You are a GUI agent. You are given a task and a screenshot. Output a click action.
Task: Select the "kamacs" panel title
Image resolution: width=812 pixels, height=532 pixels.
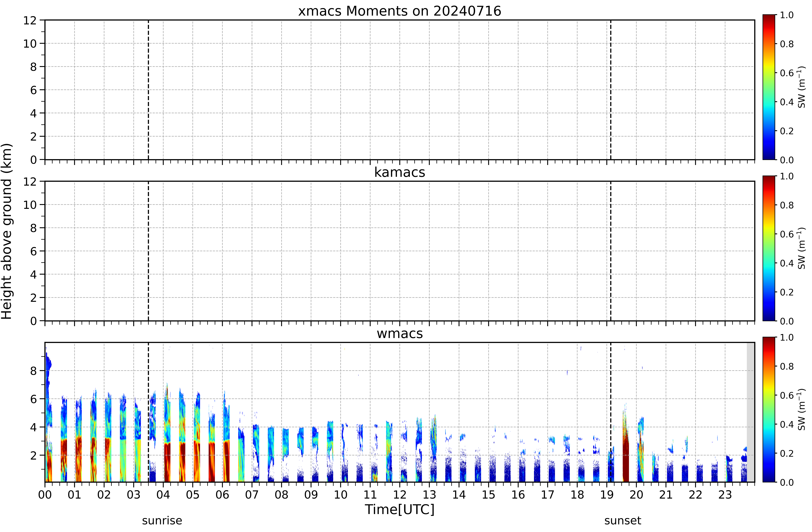[400, 172]
